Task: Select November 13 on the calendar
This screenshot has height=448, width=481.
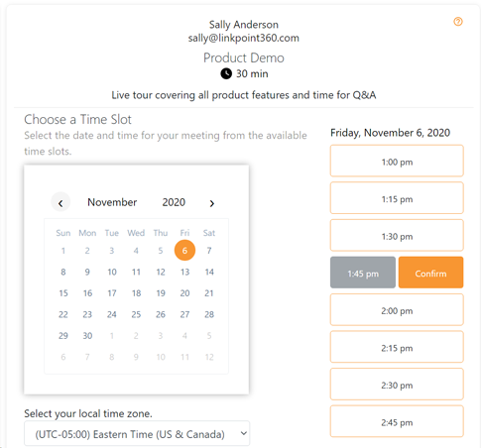Action: [x=184, y=272]
